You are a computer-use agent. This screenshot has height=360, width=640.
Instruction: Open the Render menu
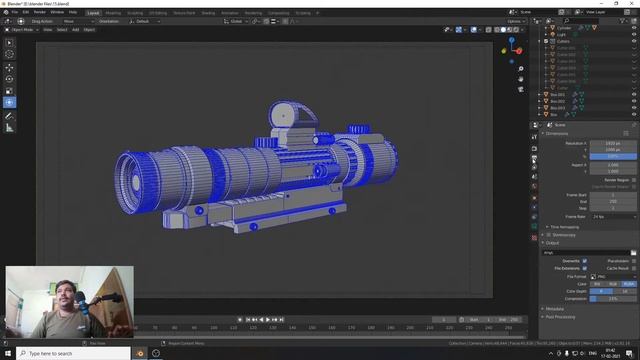coord(40,12)
